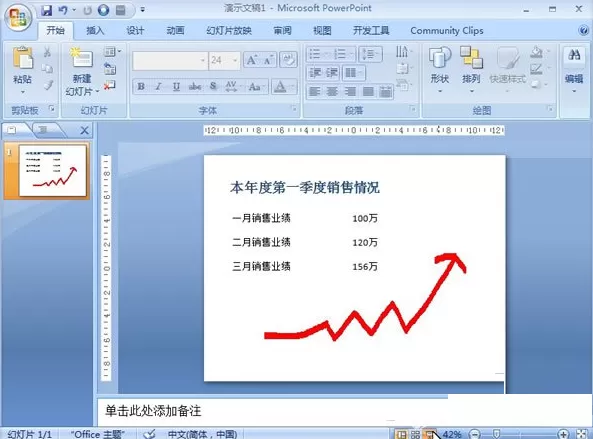
Task: Toggle Underline formatting
Action: [176, 87]
